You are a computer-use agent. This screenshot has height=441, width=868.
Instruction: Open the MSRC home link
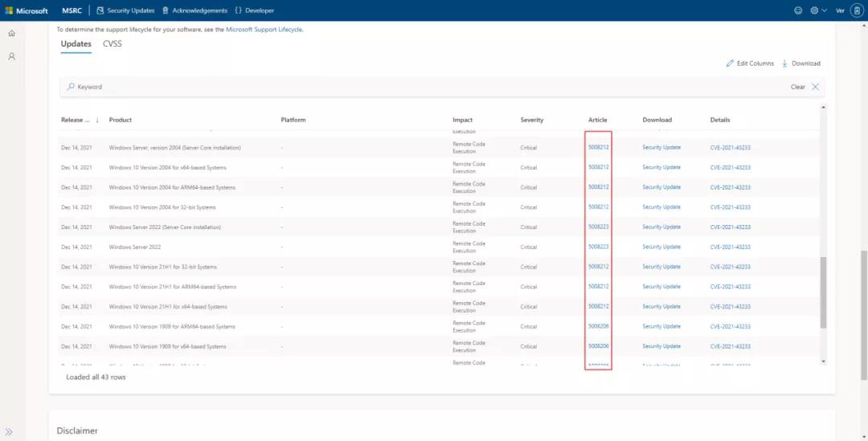tap(72, 10)
